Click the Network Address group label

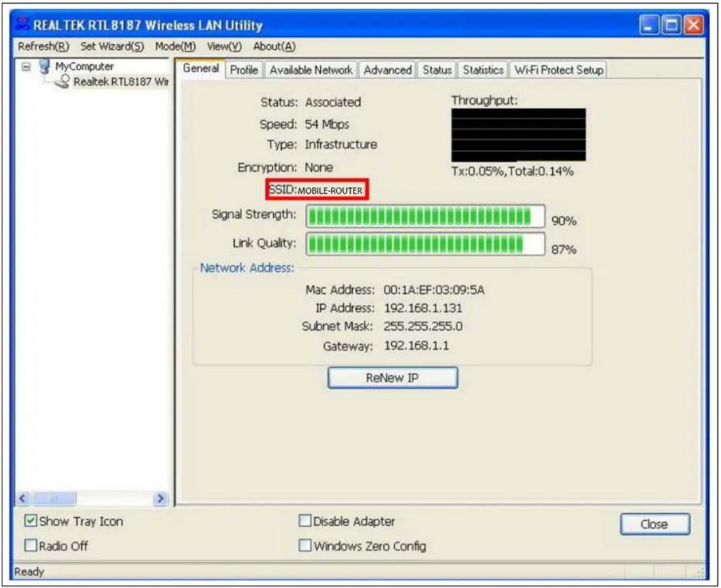tap(246, 268)
